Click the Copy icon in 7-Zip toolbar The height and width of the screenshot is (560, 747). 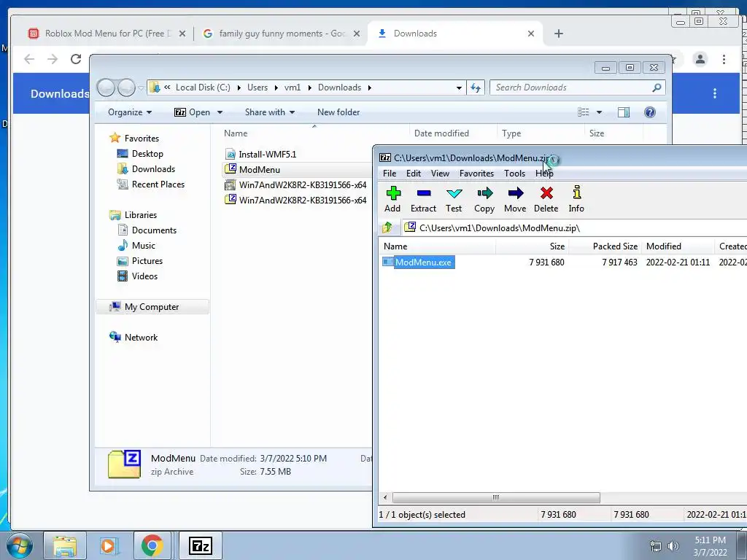(x=484, y=199)
